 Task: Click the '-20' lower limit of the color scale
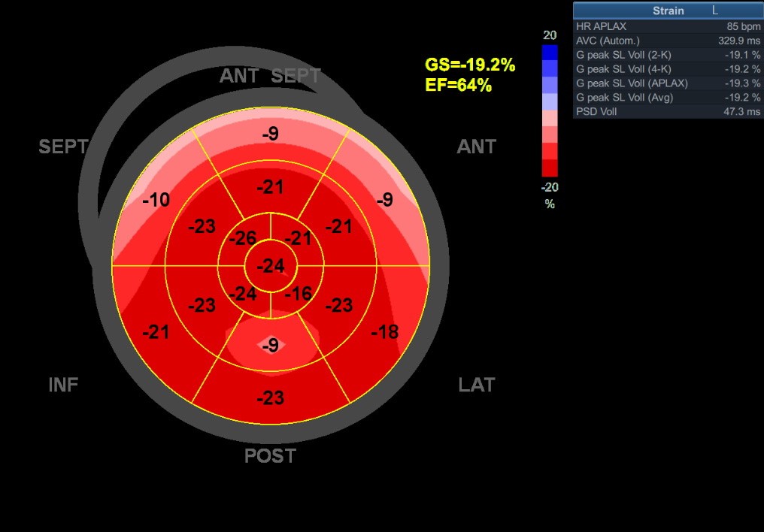pos(550,187)
